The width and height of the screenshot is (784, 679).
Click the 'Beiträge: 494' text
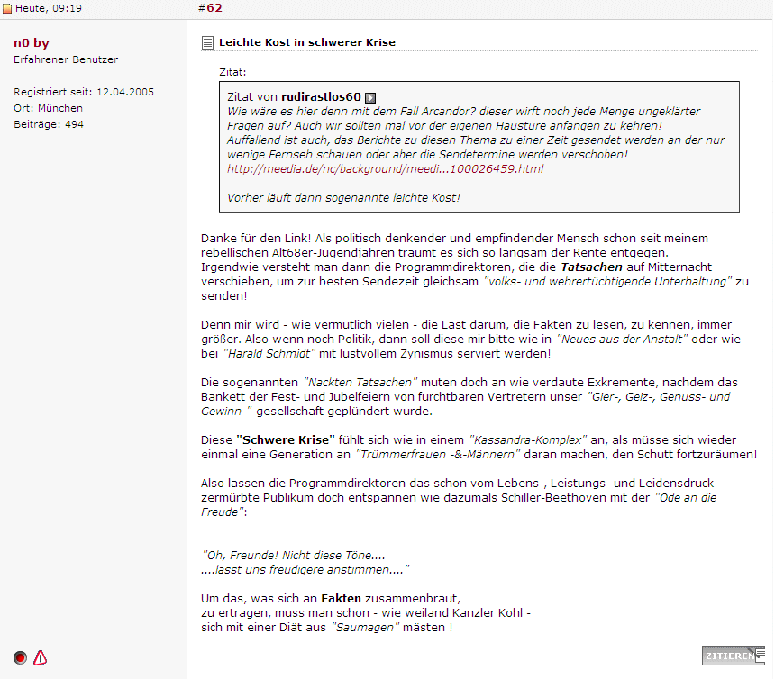click(49, 124)
